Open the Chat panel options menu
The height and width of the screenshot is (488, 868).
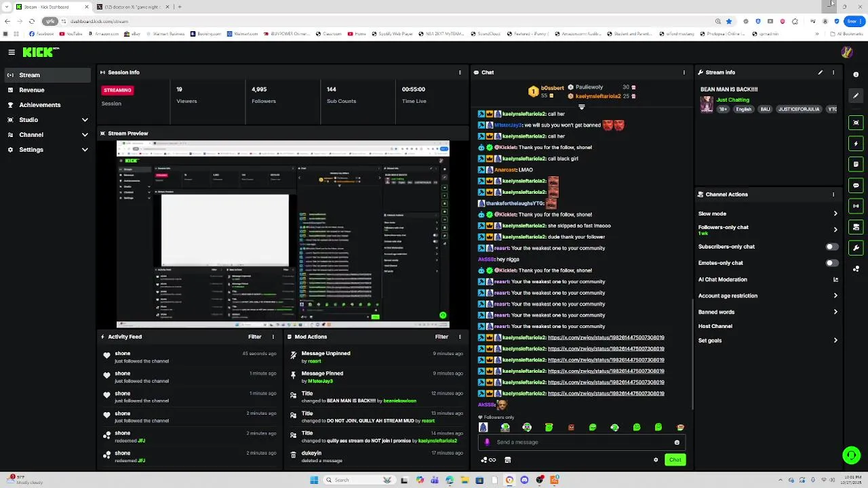pos(684,73)
